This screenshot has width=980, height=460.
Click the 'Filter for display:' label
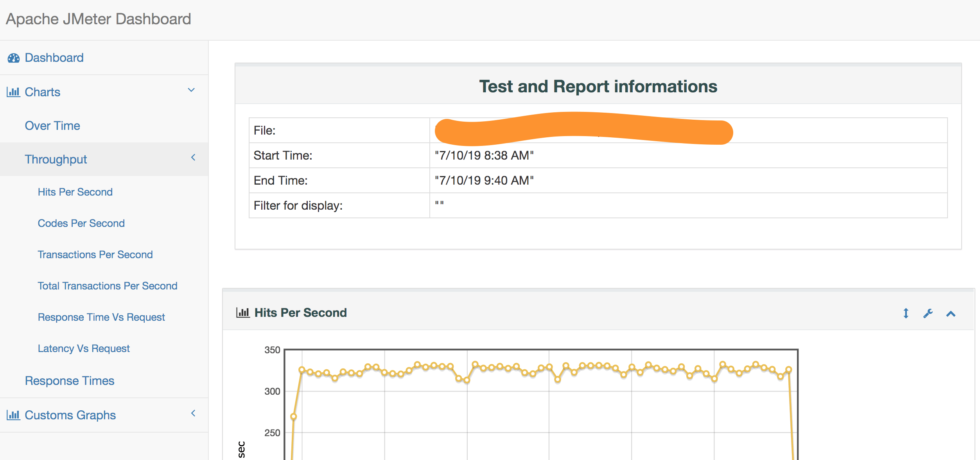pos(298,206)
